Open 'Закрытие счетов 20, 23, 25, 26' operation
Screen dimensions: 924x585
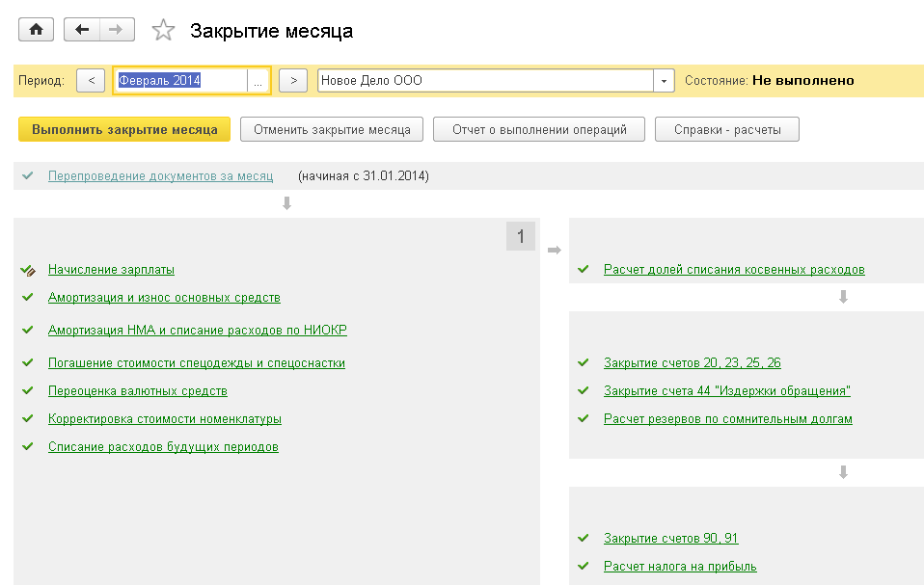coord(692,362)
